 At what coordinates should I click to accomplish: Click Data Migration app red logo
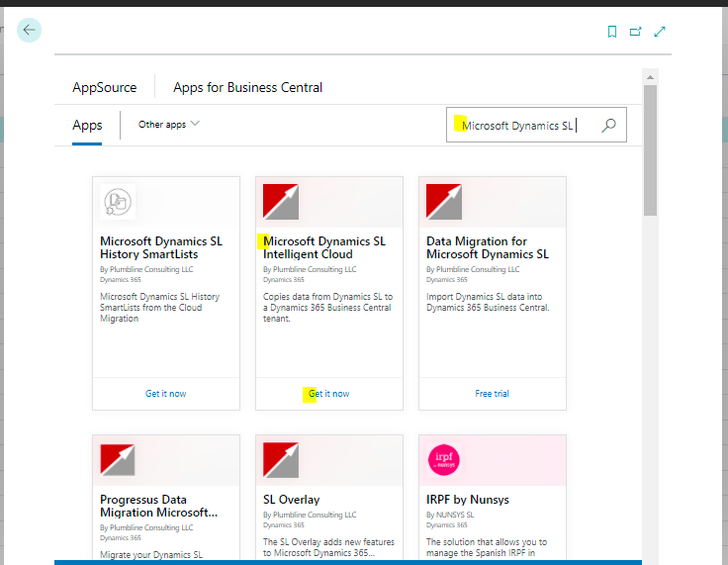tap(444, 202)
